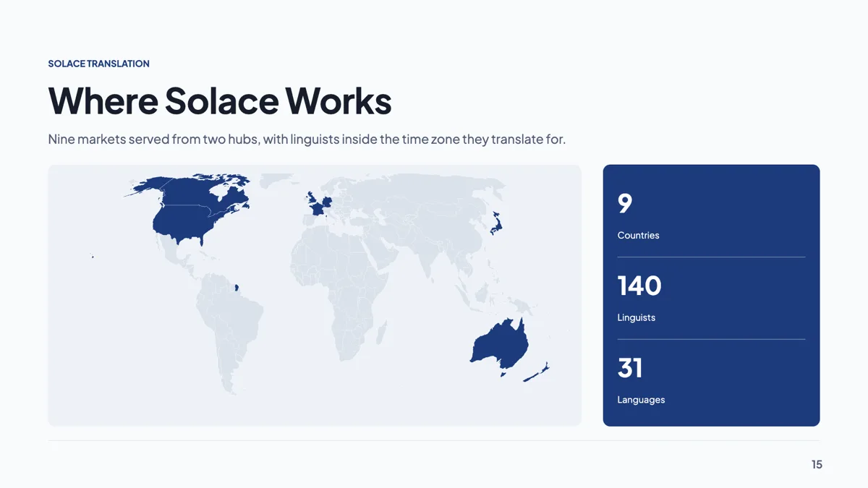Click the "140" linguists figure
868x488 pixels.
pyautogui.click(x=639, y=286)
